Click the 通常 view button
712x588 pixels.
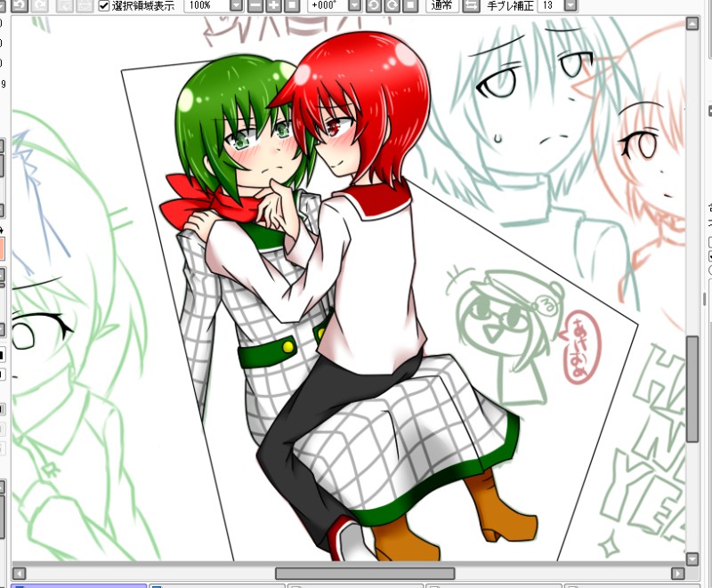pos(442,5)
